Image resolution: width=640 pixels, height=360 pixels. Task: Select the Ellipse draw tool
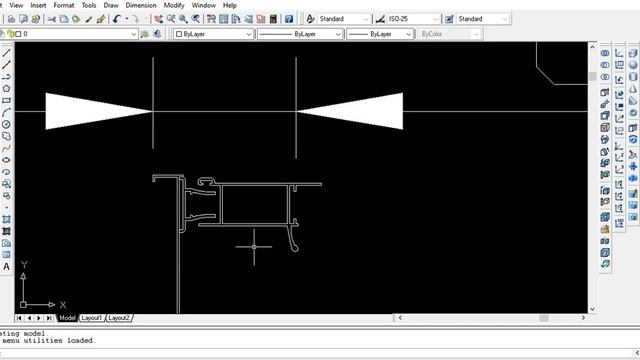6,160
